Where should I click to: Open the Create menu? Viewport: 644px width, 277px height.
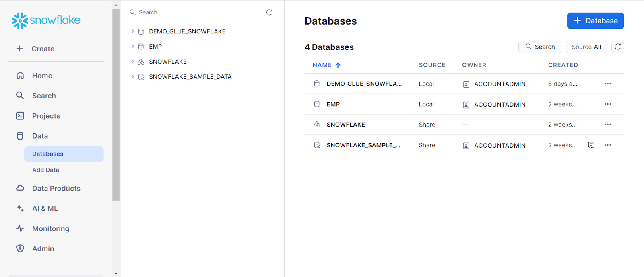tap(43, 49)
